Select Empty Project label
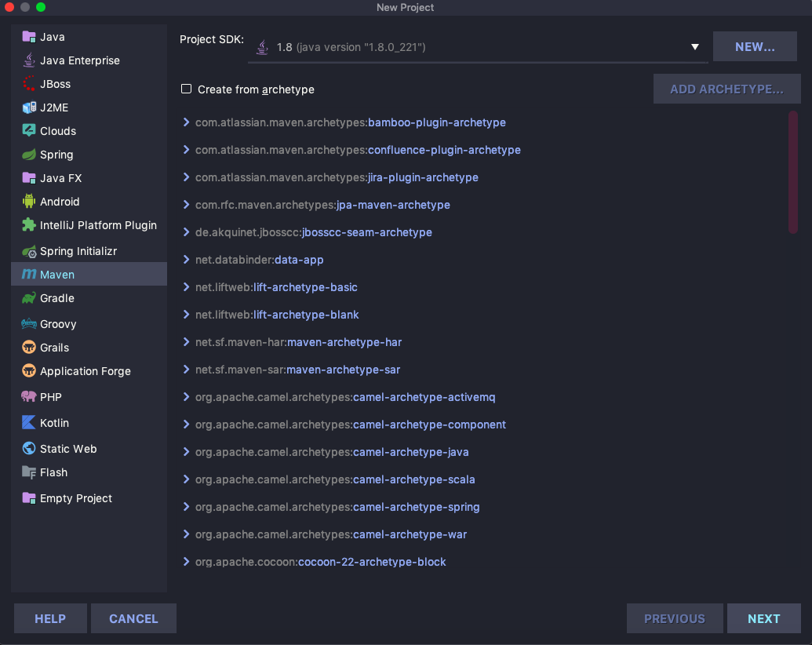 (x=75, y=498)
